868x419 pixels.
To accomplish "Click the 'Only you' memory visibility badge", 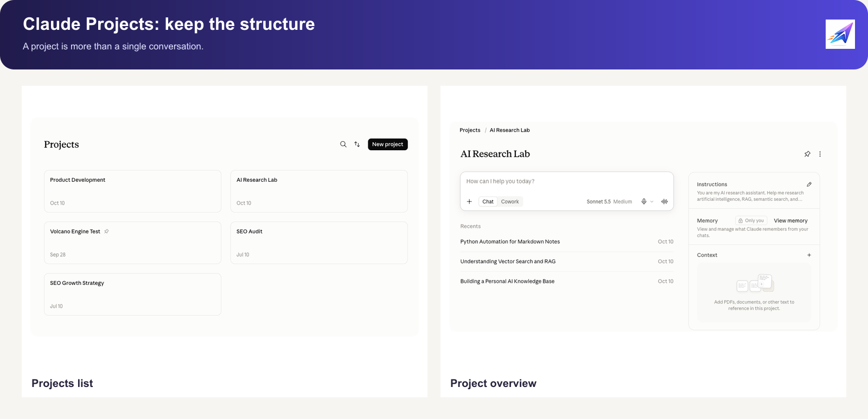I will tap(751, 220).
